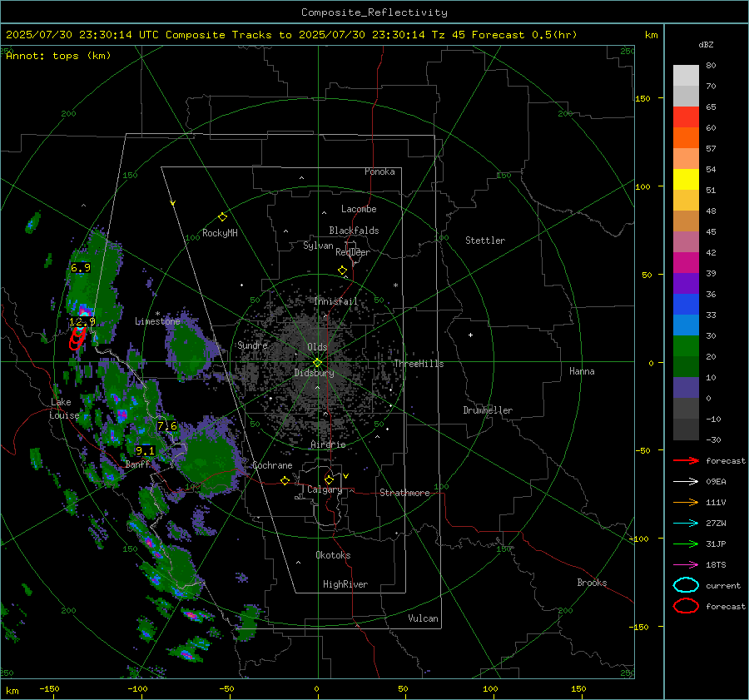Click the Drumheller city label
Screen dimensions: 749x700
click(x=488, y=410)
